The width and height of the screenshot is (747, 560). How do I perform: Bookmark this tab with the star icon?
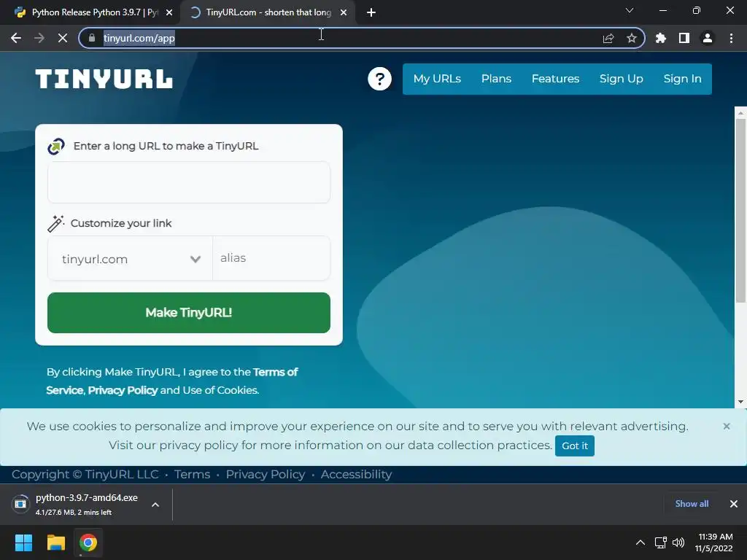632,38
